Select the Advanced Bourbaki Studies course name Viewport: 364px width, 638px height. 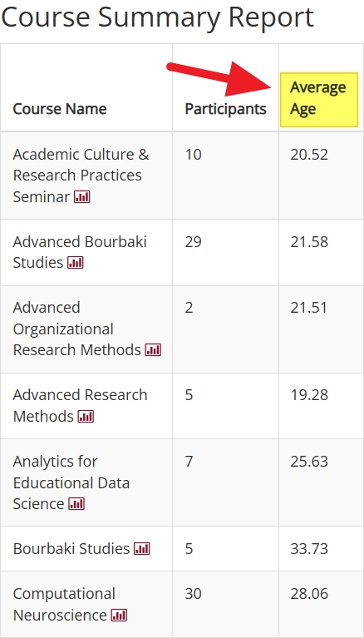point(80,252)
